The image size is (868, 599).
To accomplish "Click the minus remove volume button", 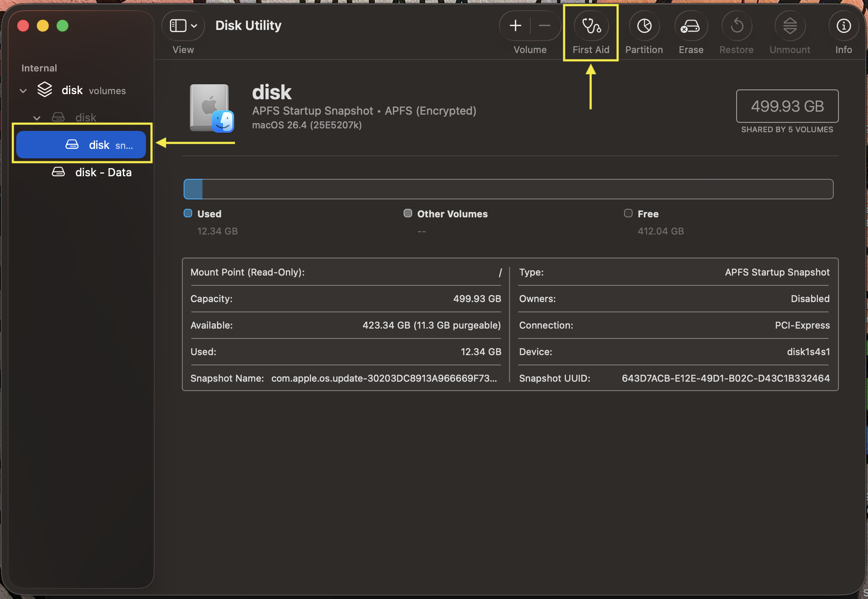I will pyautogui.click(x=544, y=26).
